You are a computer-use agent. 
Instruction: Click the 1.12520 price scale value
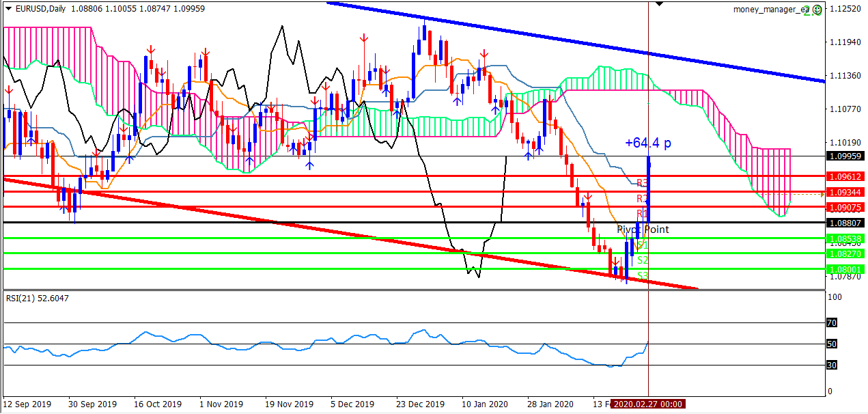[845, 9]
